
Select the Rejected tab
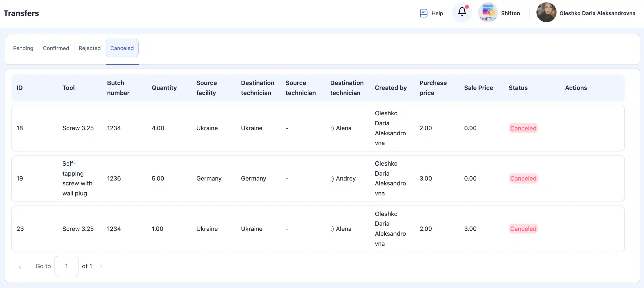coord(90,48)
